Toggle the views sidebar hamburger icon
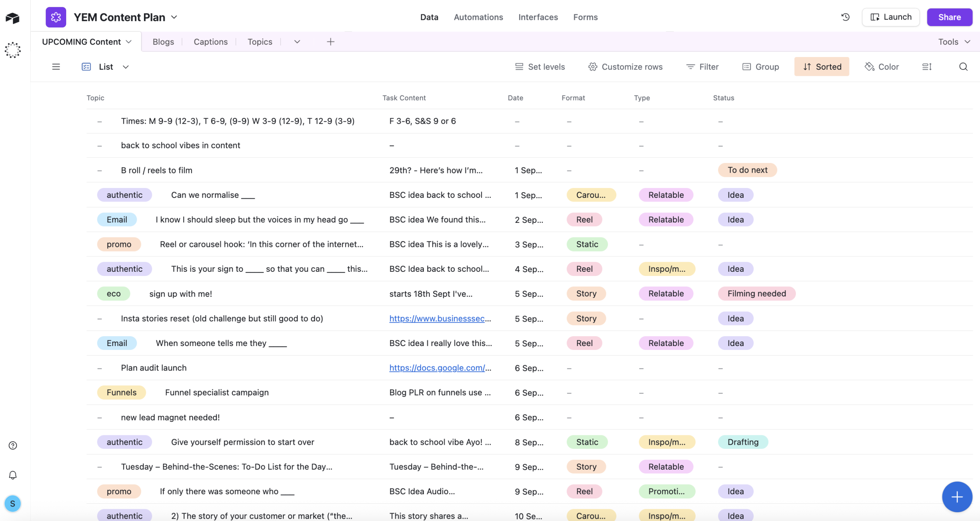This screenshot has height=521, width=980. point(56,67)
